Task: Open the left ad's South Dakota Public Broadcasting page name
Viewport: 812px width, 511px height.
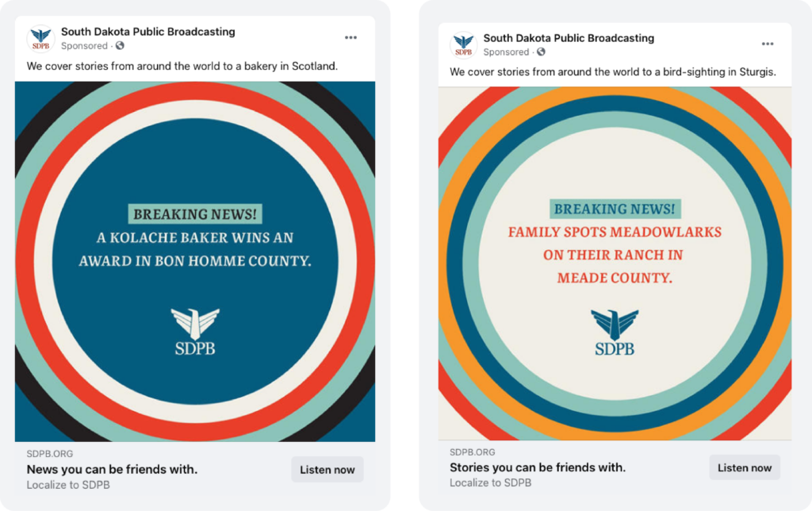Action: 148,32
